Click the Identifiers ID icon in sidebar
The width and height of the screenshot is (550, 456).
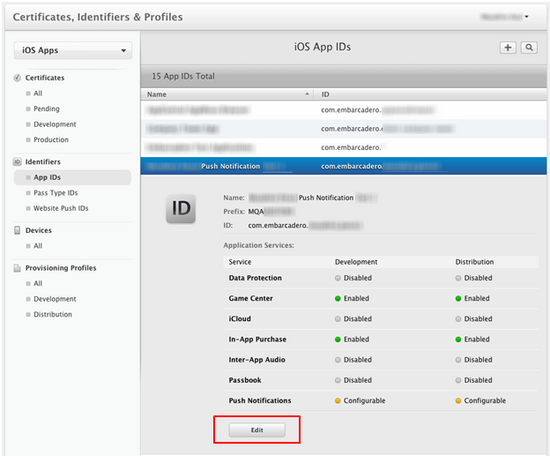[x=17, y=162]
